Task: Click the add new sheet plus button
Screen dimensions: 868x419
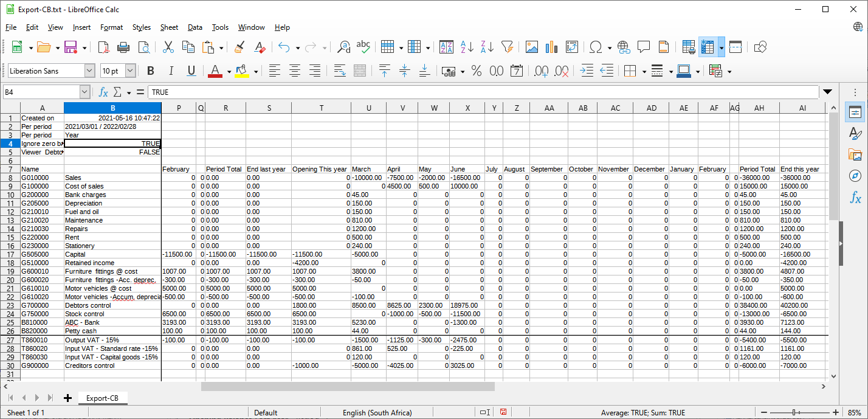Action: pos(67,398)
